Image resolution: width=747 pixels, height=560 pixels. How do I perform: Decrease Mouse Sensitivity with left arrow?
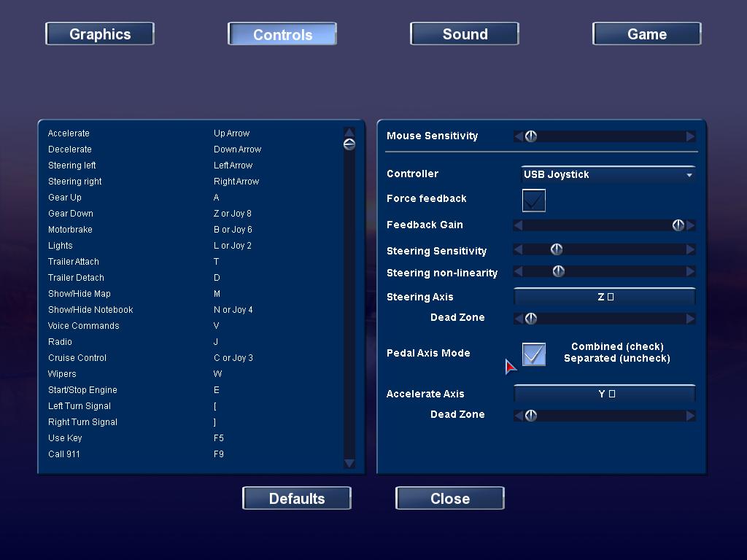tap(519, 136)
